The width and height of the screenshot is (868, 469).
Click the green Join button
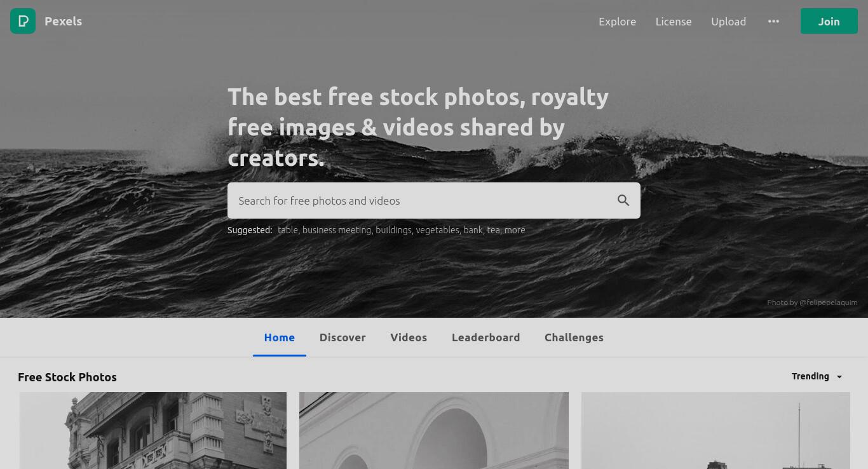tap(829, 21)
